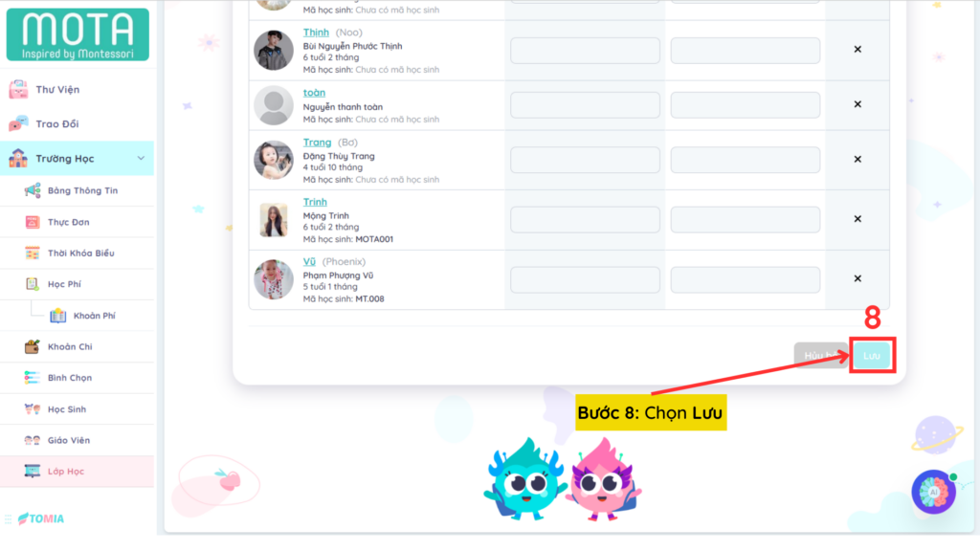This screenshot has width=980, height=551.
Task: Remove student Trinh with the X
Action: point(857,219)
